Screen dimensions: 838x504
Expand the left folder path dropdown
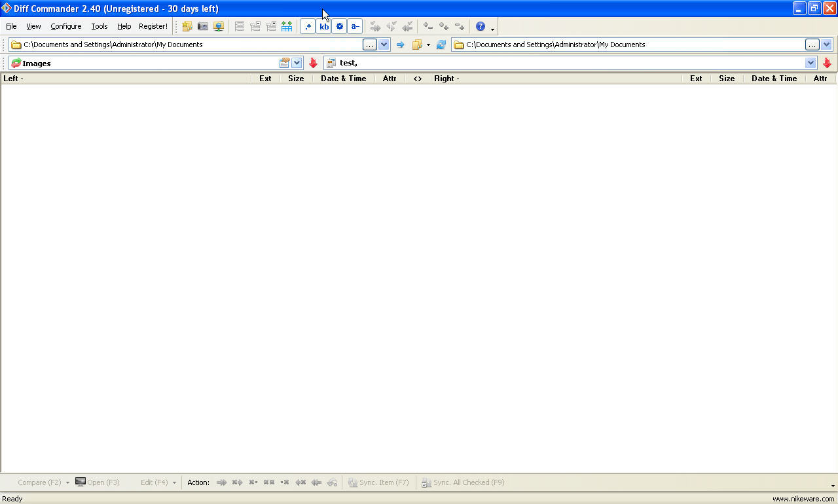(x=384, y=45)
